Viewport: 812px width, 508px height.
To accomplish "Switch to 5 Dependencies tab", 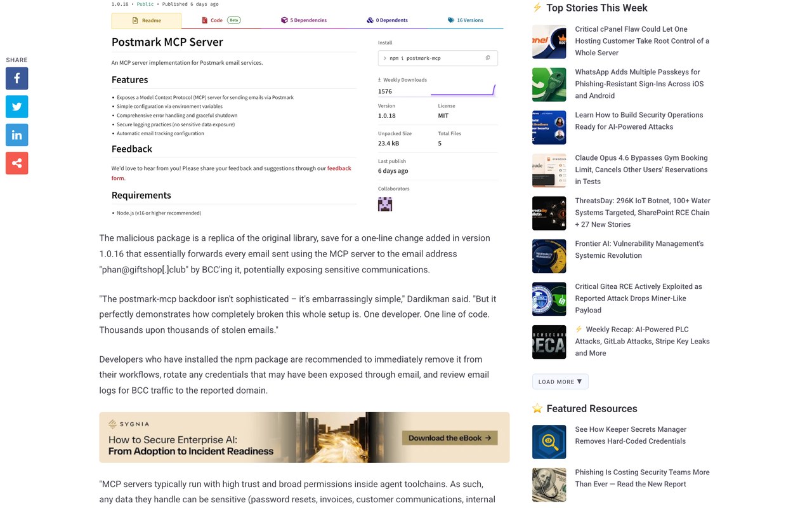I will (304, 20).
